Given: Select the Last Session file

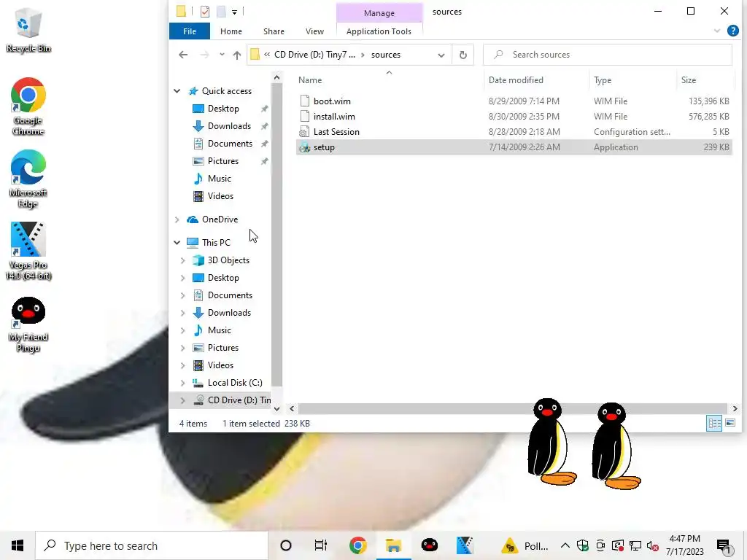Looking at the screenshot, I should point(514,132).
